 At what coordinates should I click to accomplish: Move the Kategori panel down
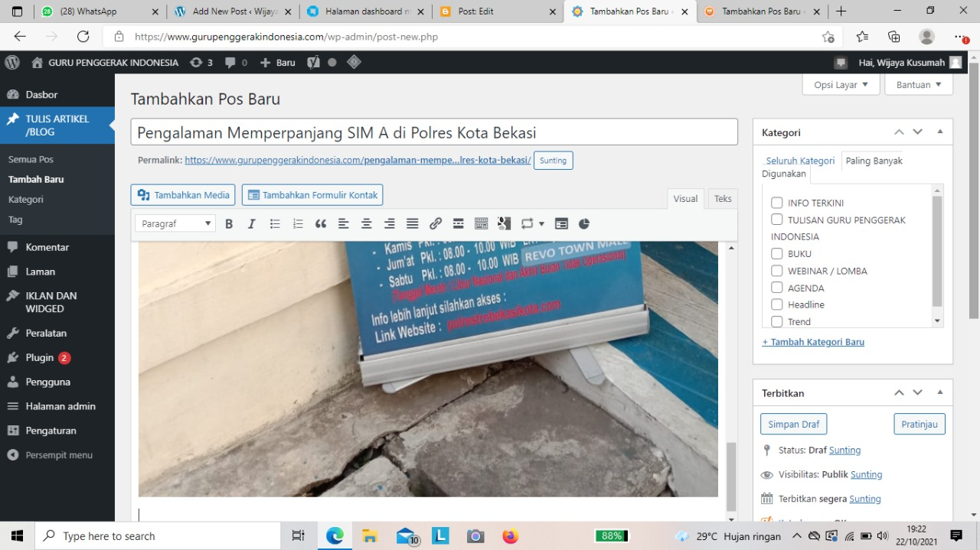pyautogui.click(x=918, y=132)
